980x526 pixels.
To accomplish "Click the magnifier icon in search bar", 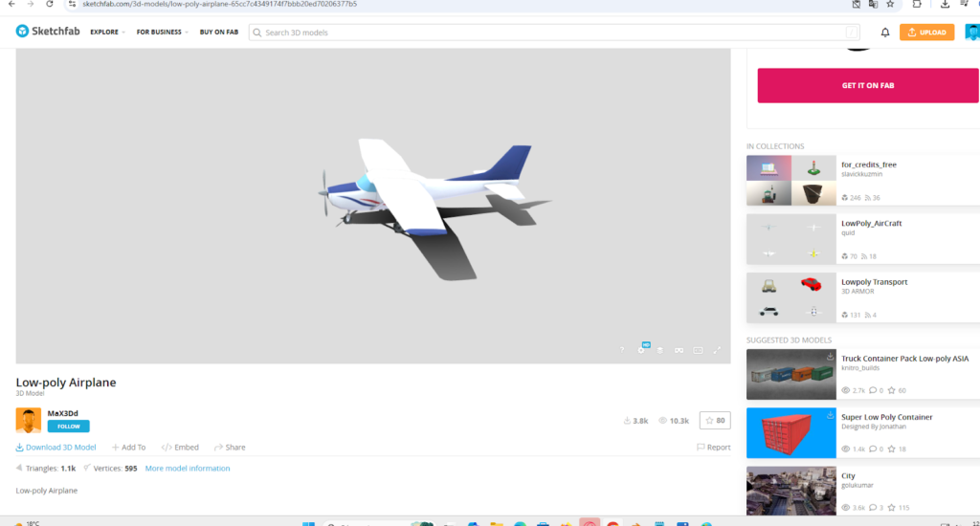I will click(x=256, y=33).
